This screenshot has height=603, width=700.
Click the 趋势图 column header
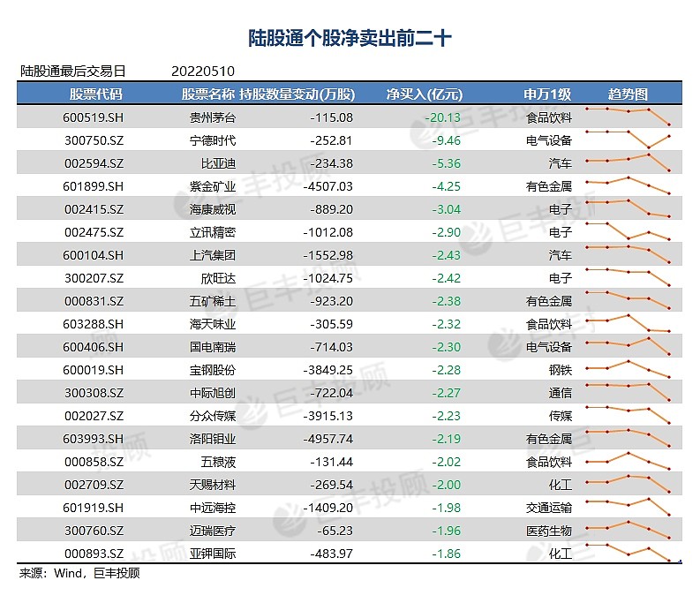coord(628,94)
